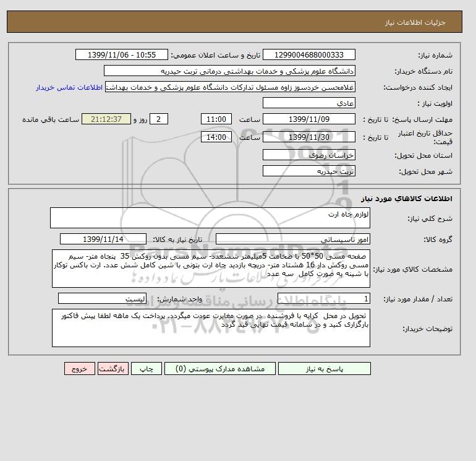Click the goods need date 1399/11/14

point(103,239)
